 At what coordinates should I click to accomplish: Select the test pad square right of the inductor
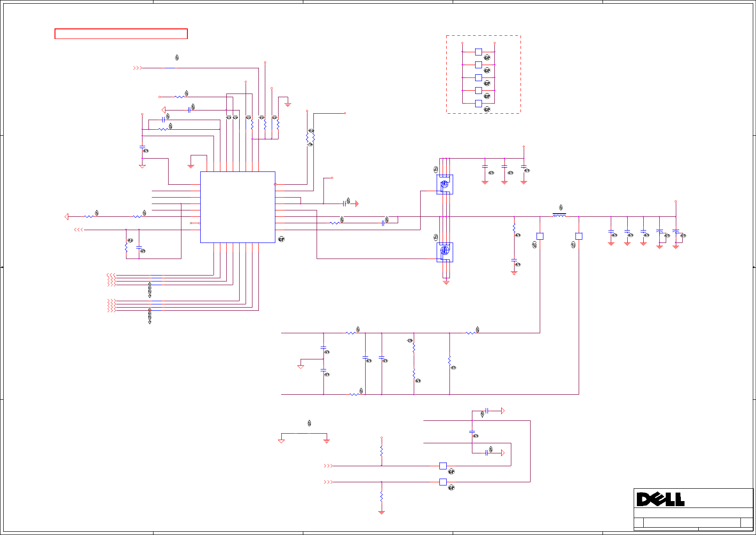coord(579,236)
